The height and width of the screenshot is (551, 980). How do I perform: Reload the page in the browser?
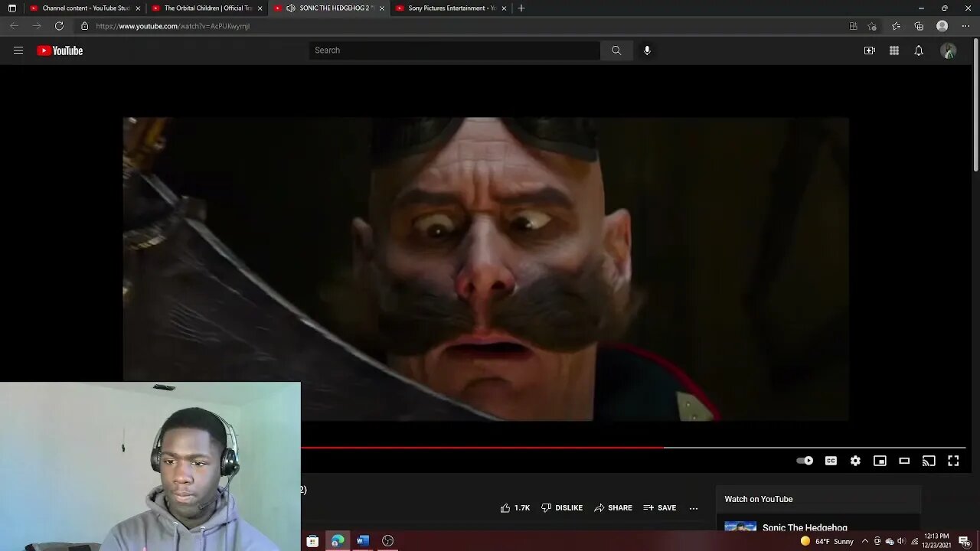coord(59,26)
